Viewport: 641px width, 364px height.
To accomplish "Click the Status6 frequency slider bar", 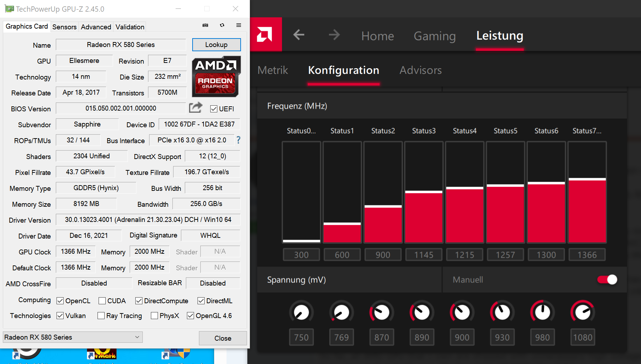I will [546, 192].
